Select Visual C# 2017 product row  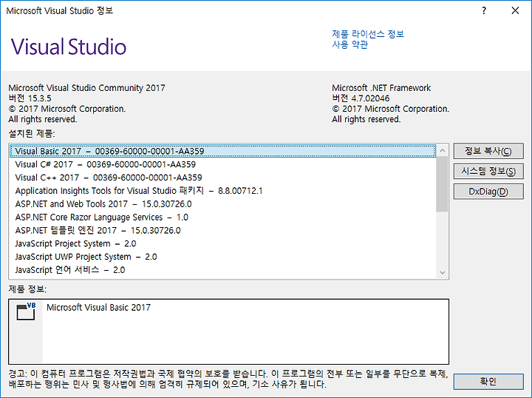pos(222,164)
